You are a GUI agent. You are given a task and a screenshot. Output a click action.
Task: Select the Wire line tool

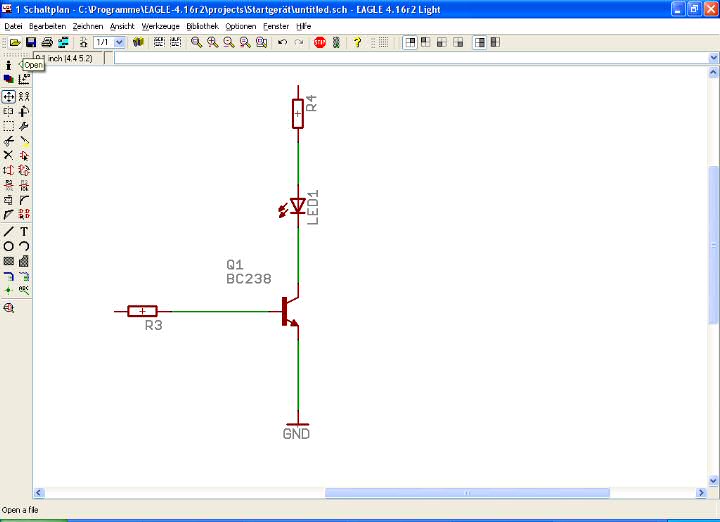[8, 231]
